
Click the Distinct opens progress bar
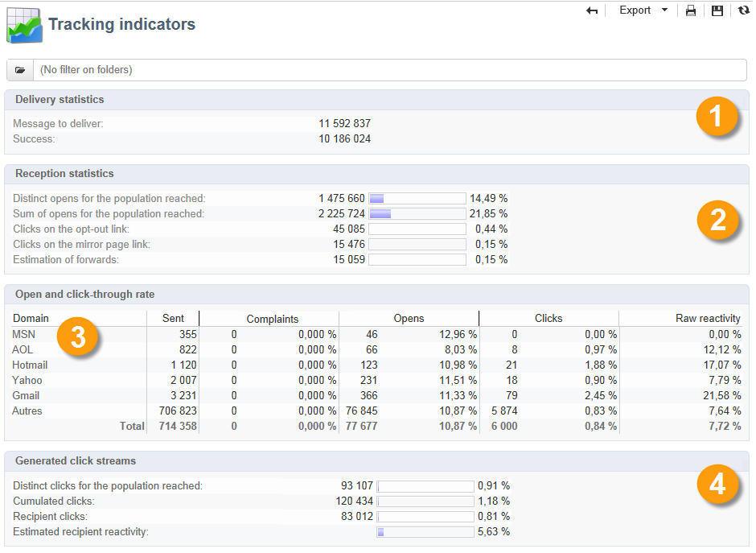tap(417, 198)
